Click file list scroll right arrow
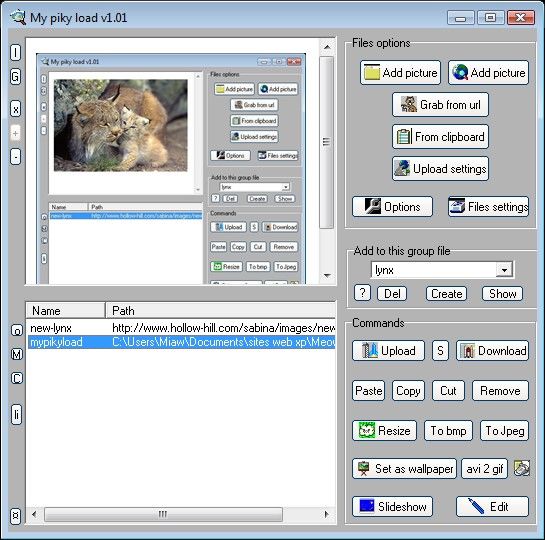The width and height of the screenshot is (545, 540). (x=326, y=514)
